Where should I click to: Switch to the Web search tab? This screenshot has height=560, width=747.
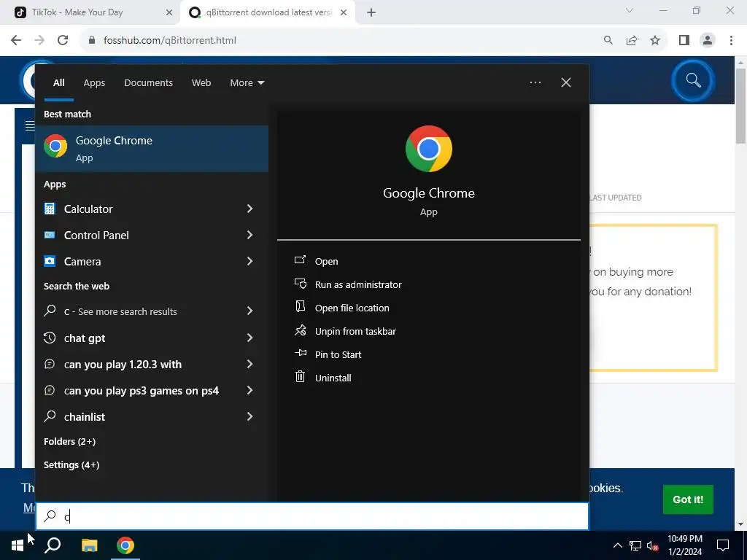click(x=201, y=83)
